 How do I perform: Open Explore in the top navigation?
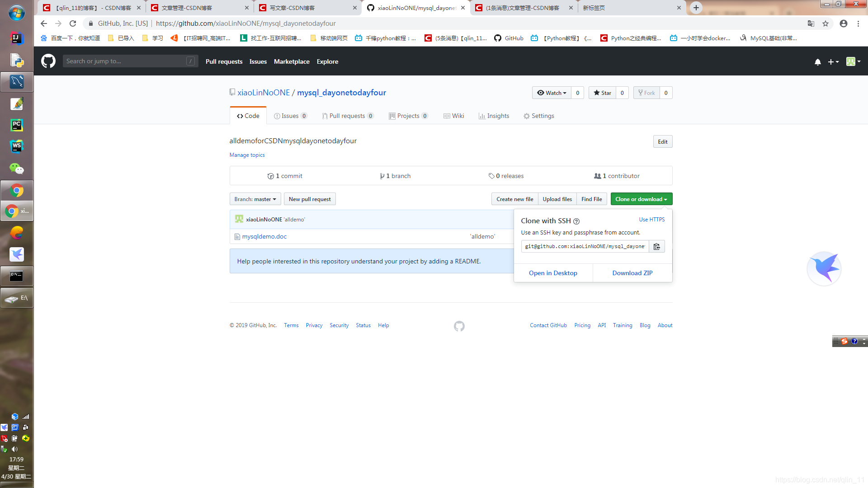pos(327,62)
